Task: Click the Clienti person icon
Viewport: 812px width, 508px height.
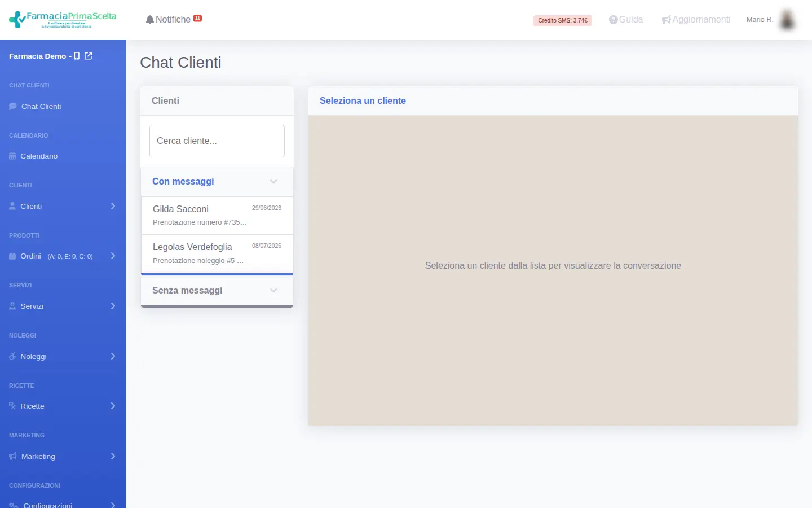Action: 12,206
